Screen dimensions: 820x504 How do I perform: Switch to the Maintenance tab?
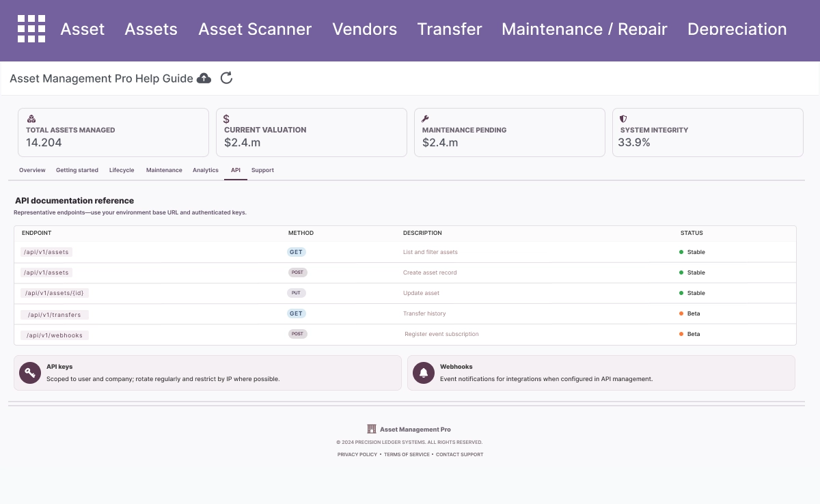click(x=164, y=170)
